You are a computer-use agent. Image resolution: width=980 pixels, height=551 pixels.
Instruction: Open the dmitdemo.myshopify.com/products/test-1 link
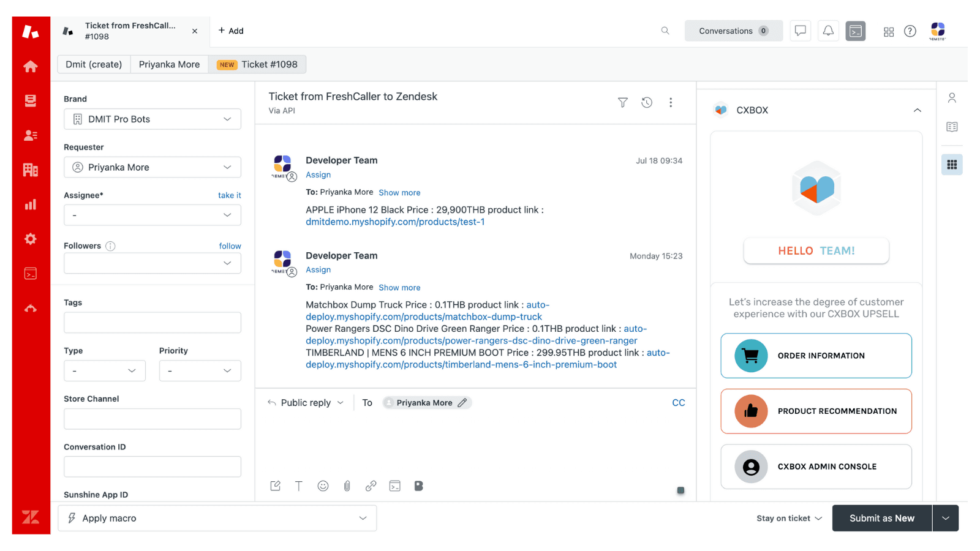(x=395, y=222)
